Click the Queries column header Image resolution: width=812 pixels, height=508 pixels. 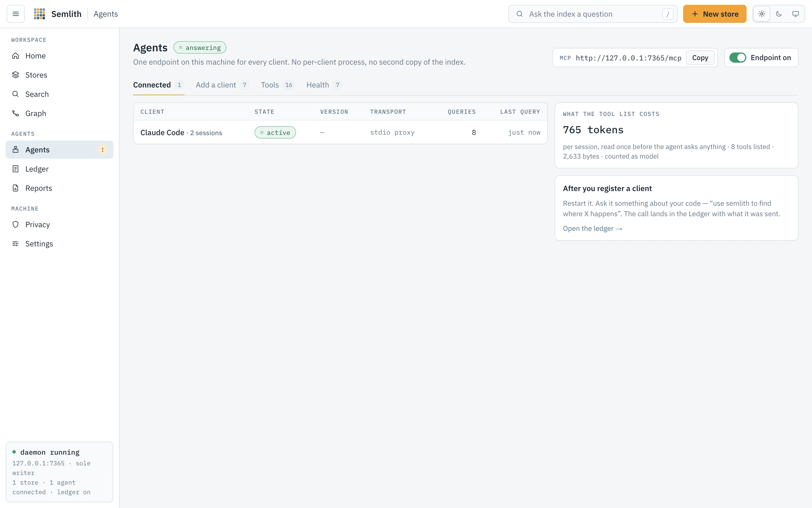point(462,111)
